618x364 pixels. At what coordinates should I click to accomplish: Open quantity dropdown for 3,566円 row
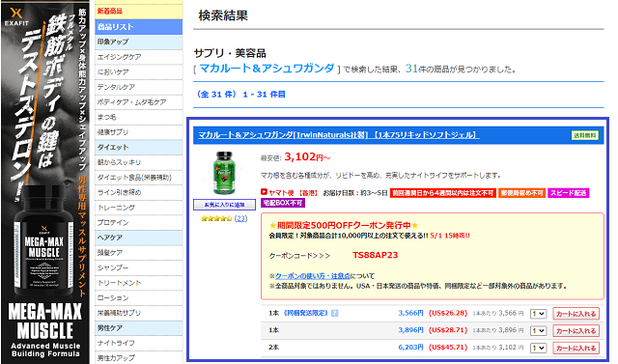tap(538, 314)
